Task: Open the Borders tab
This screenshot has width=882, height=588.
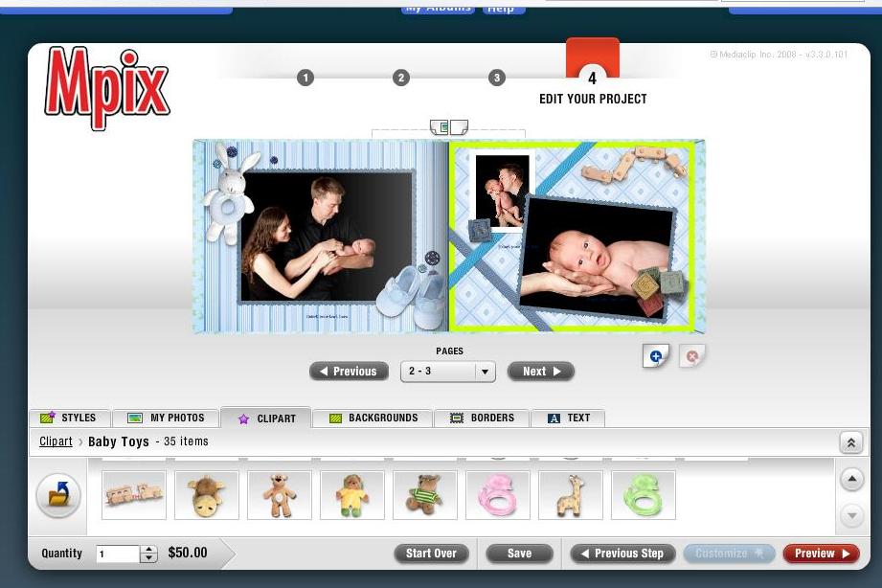Action: point(484,418)
